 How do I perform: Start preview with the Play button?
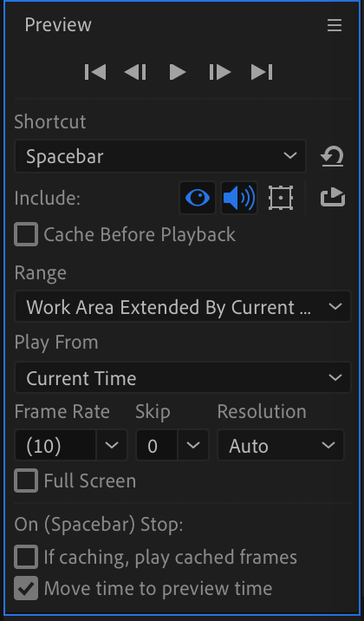[178, 73]
